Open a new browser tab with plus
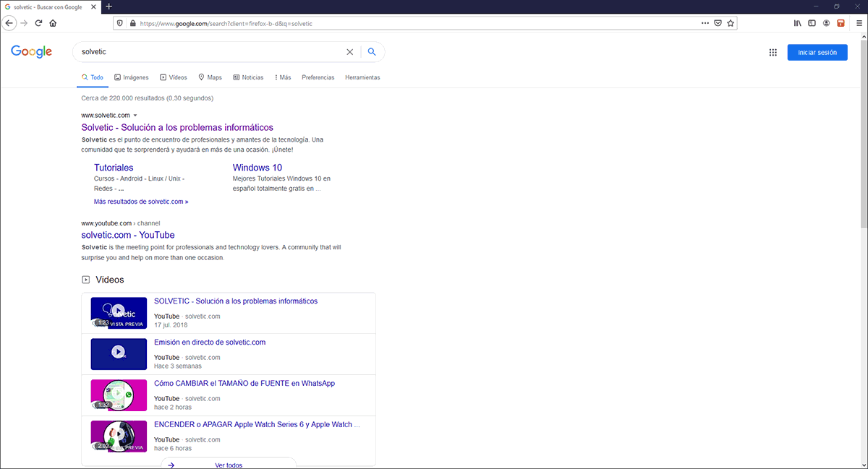Image resolution: width=868 pixels, height=469 pixels. [x=109, y=7]
